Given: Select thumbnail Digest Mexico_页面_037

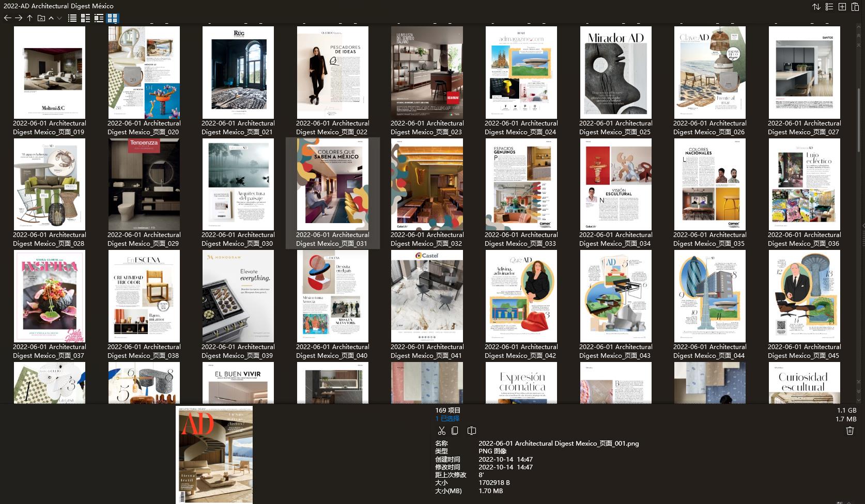Looking at the screenshot, I should tap(50, 295).
